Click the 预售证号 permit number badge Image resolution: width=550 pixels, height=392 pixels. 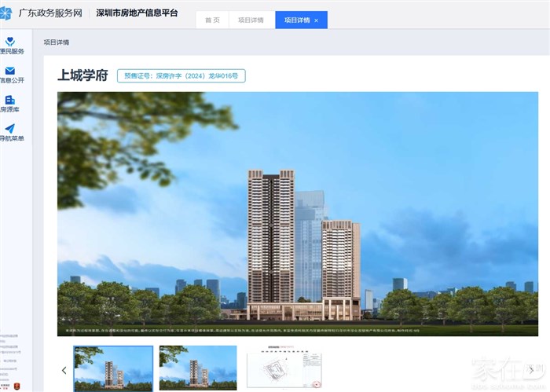coord(181,76)
